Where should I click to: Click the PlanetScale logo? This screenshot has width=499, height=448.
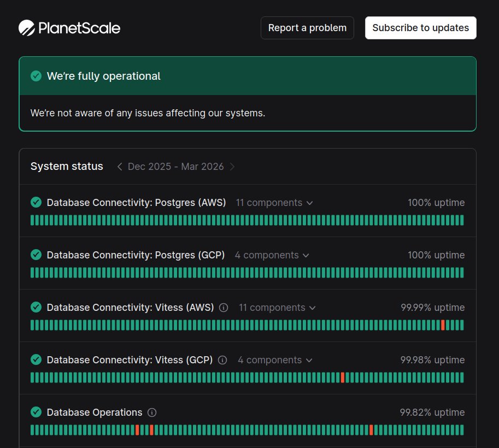(69, 28)
